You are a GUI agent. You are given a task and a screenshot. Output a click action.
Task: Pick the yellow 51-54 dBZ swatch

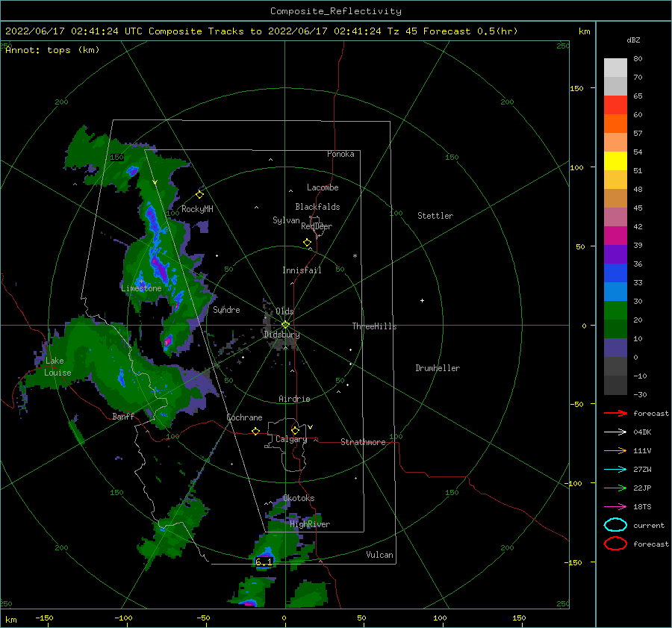pyautogui.click(x=615, y=161)
